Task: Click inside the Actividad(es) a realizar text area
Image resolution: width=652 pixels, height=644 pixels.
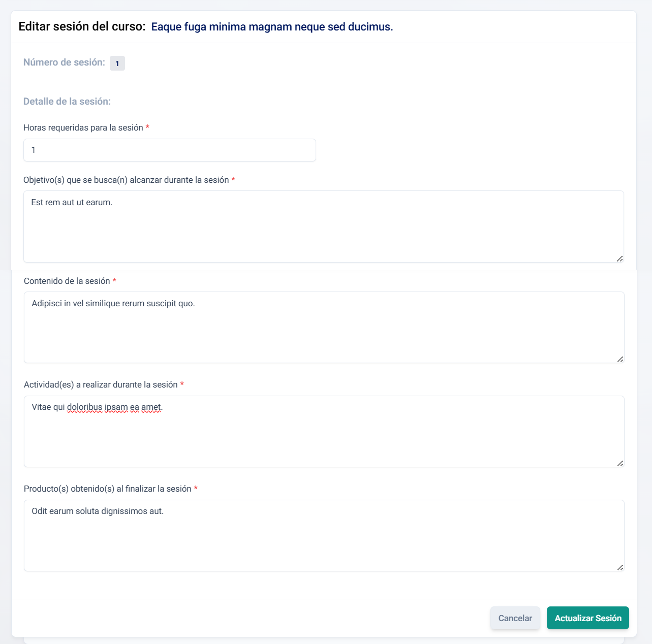Action: pyautogui.click(x=324, y=432)
